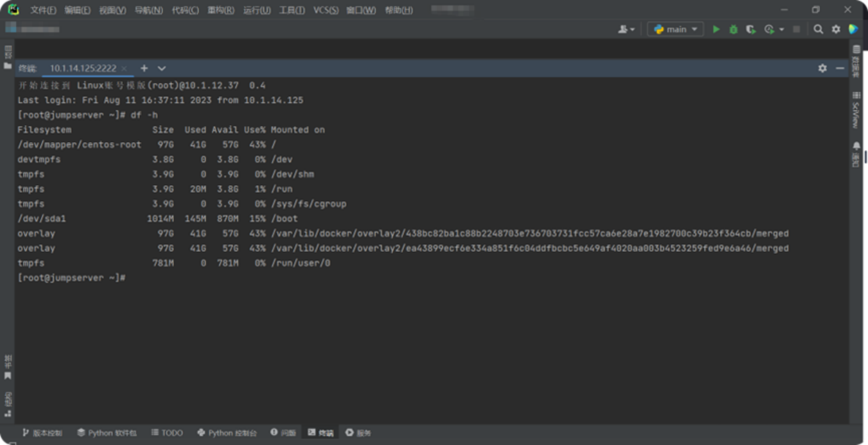Close the 10.1.14.125:2222 terminal tab
Screen dimensions: 868x445
coord(124,68)
